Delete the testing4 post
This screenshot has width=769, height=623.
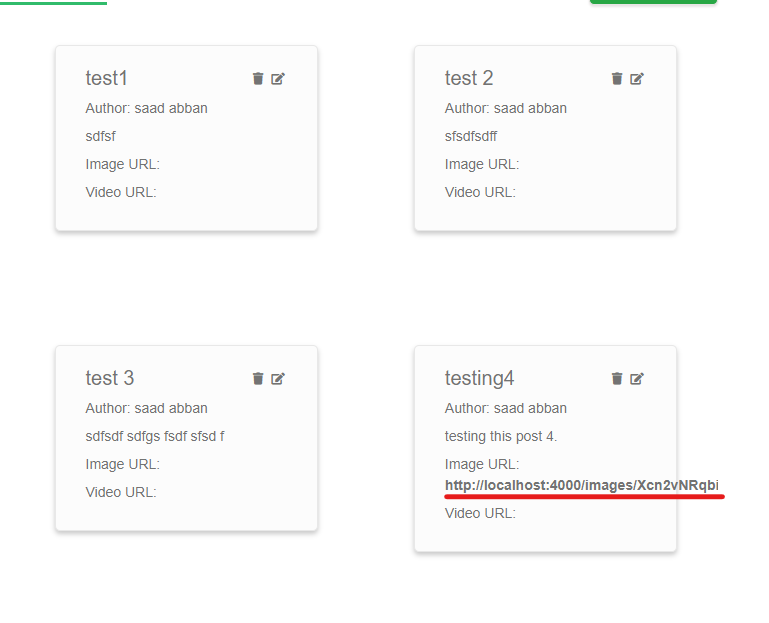[617, 378]
